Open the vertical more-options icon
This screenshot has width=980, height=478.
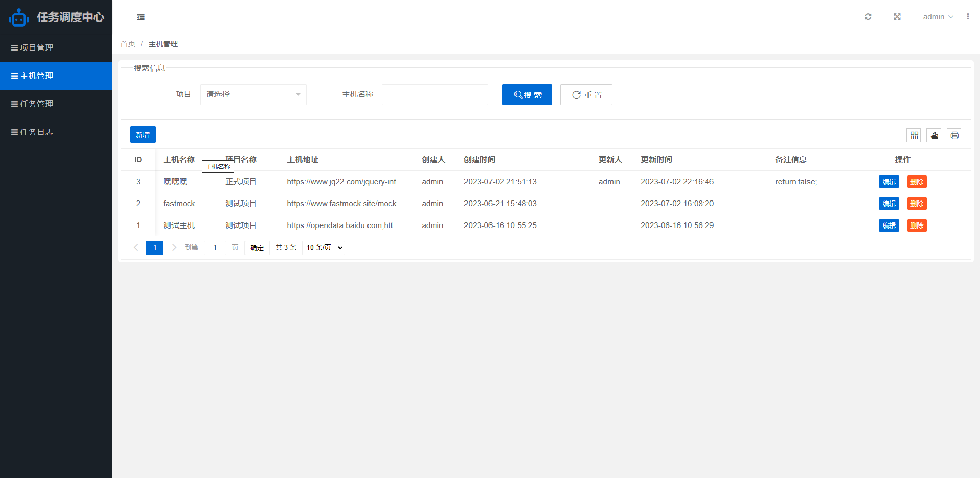tap(968, 17)
